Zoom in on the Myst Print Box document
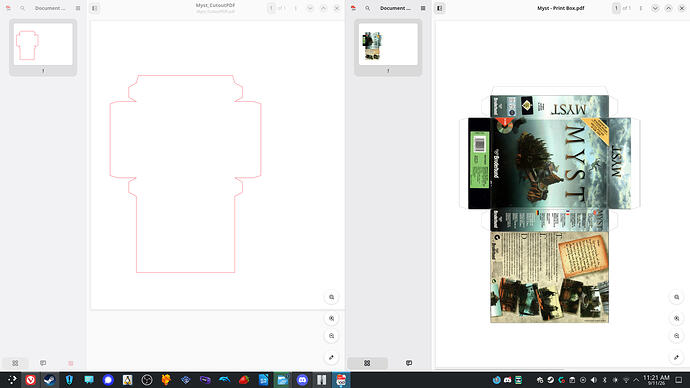The height and width of the screenshot is (388, 690). pos(676,318)
